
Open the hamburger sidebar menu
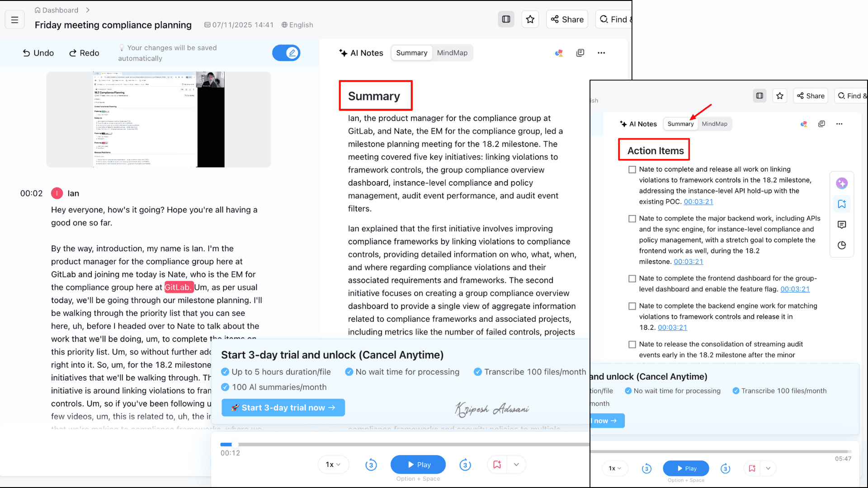click(x=14, y=20)
